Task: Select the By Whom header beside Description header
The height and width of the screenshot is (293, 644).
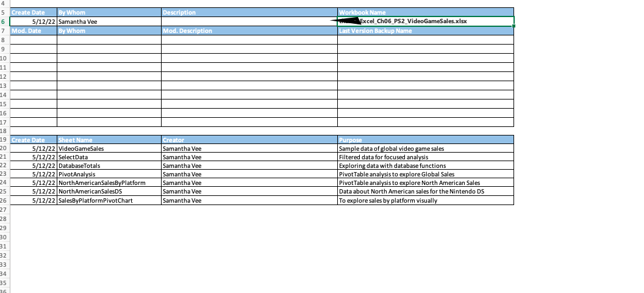Action: 109,12
